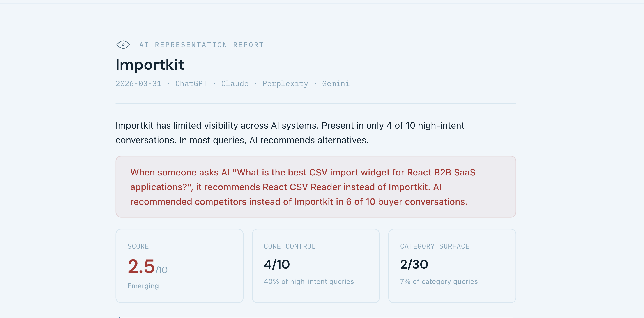Viewport: 644px width, 318px height.
Task: Click the 7% of category queries text
Action: tap(439, 281)
